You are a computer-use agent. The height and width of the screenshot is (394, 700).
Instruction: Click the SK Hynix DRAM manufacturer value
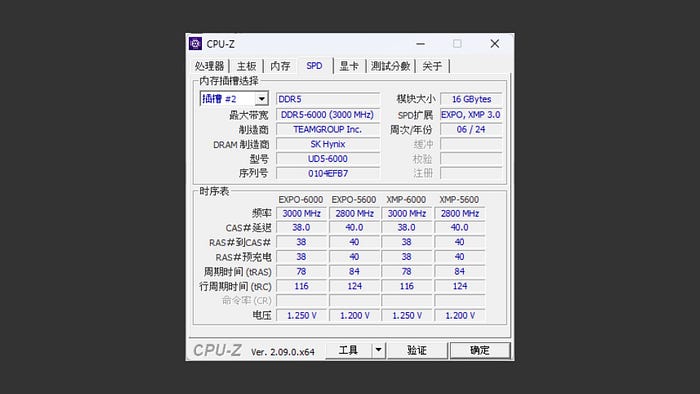point(328,144)
